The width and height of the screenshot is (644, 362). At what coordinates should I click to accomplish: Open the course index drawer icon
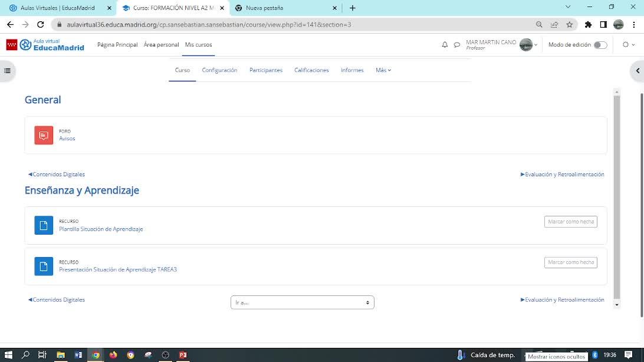pos(8,71)
